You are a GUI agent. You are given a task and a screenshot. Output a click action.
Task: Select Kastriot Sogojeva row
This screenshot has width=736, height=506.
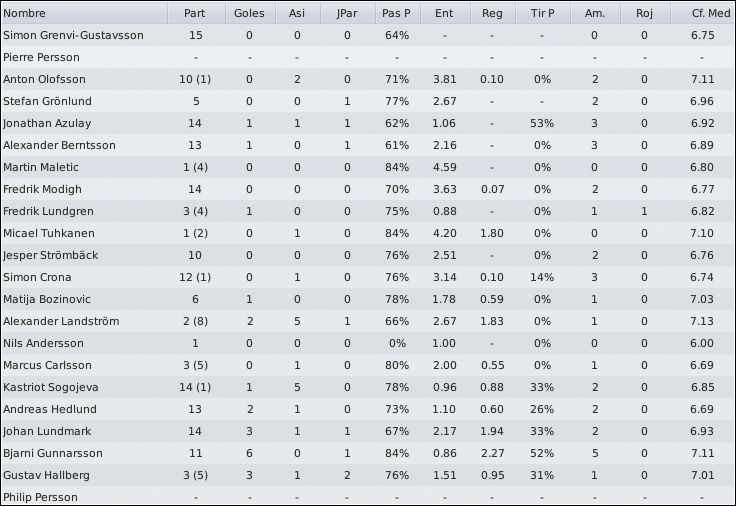point(368,387)
